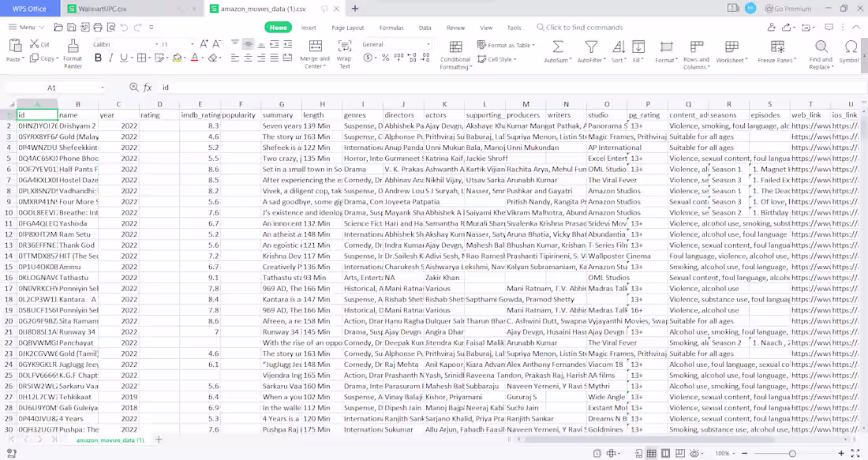Open the Menu in the top-left corner
Image resolution: width=868 pixels, height=460 pixels.
click(28, 26)
